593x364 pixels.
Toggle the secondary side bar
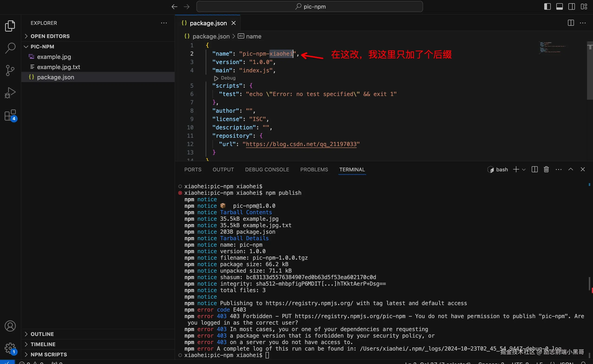[x=571, y=6]
